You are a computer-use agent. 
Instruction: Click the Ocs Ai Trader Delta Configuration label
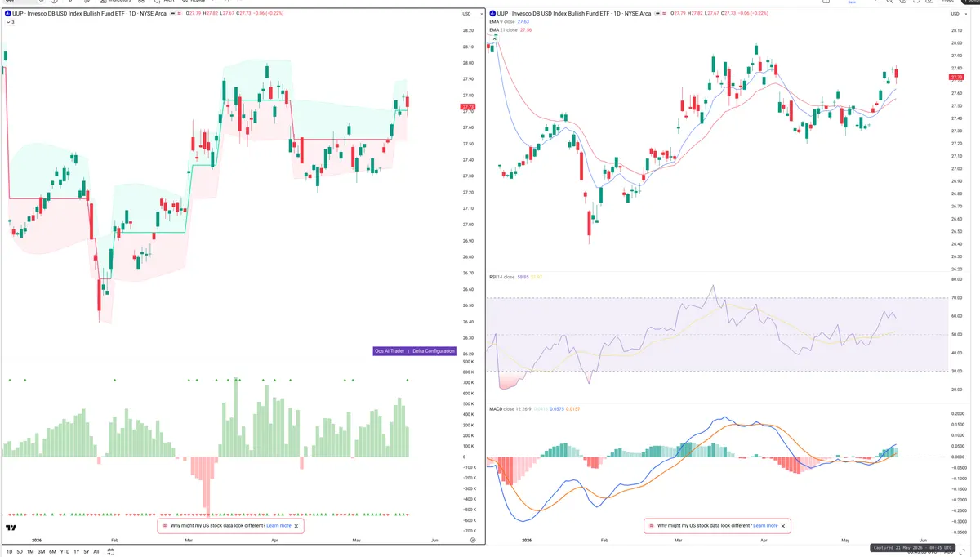(414, 350)
